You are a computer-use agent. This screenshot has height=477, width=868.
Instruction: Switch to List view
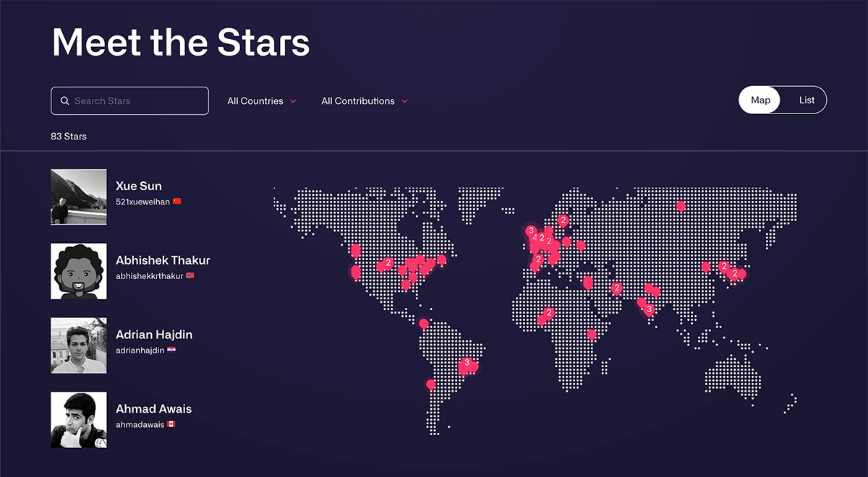(x=806, y=100)
